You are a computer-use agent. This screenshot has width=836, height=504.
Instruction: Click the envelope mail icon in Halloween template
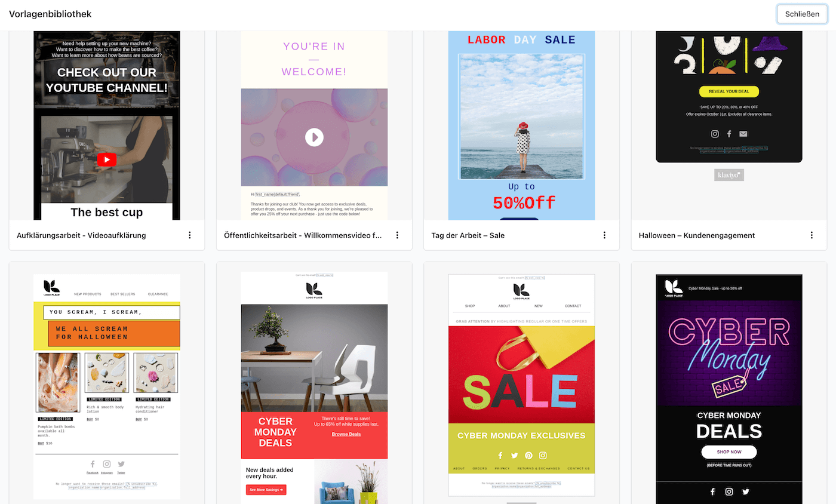[743, 134]
